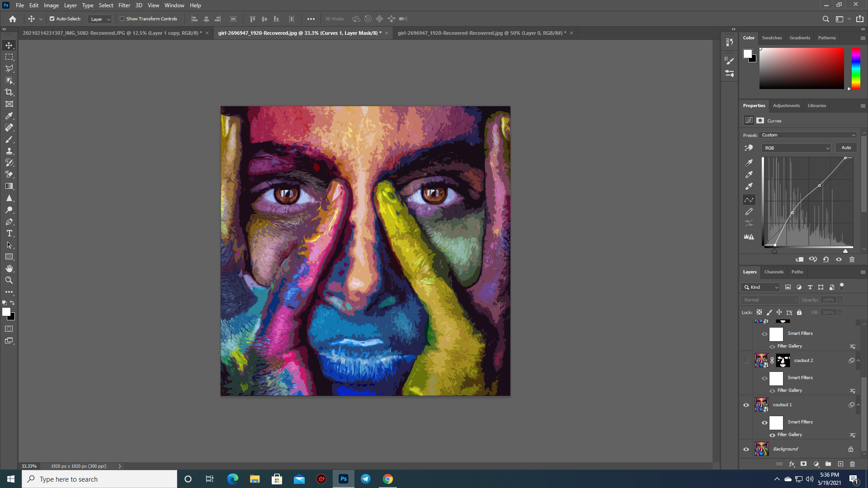Image resolution: width=868 pixels, height=488 pixels.
Task: Select the Clone Stamp tool
Action: pyautogui.click(x=9, y=151)
